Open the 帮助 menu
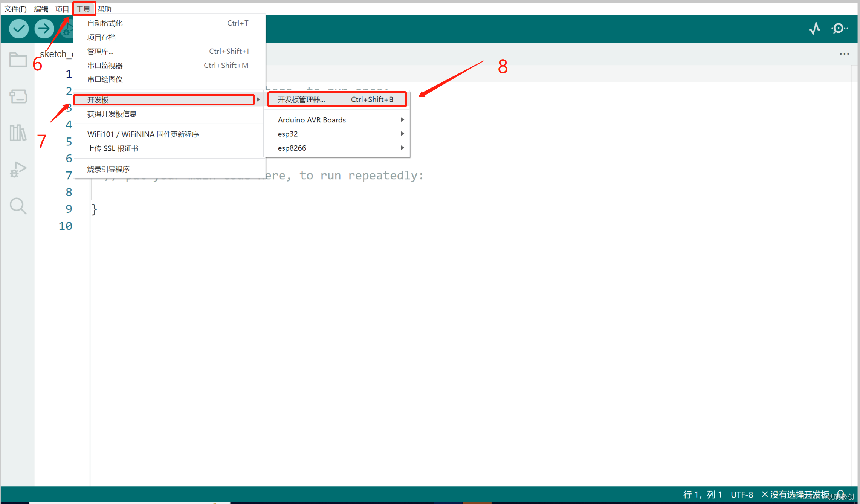Image resolution: width=860 pixels, height=504 pixels. pyautogui.click(x=104, y=9)
